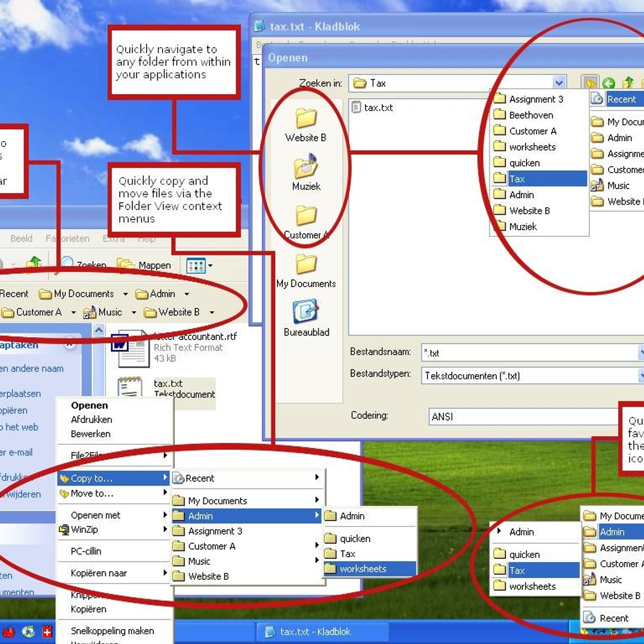Click the 'en andere naam' task pane link
This screenshot has width=644, height=644.
tap(32, 369)
